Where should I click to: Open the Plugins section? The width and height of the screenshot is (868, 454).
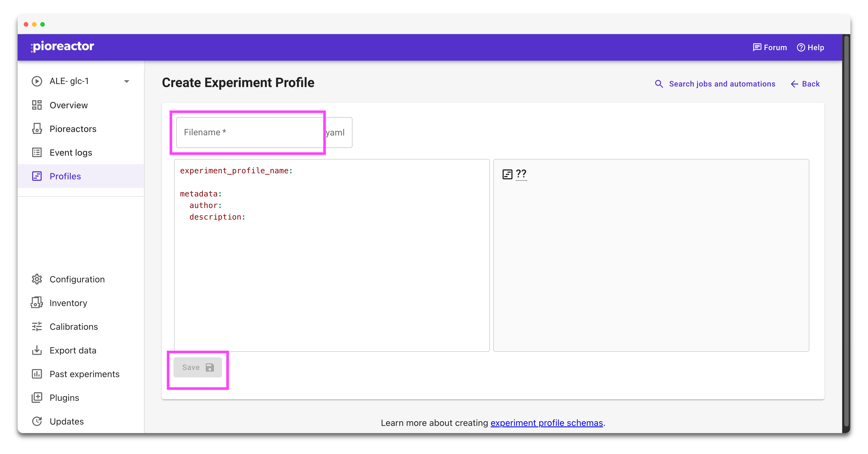click(64, 398)
